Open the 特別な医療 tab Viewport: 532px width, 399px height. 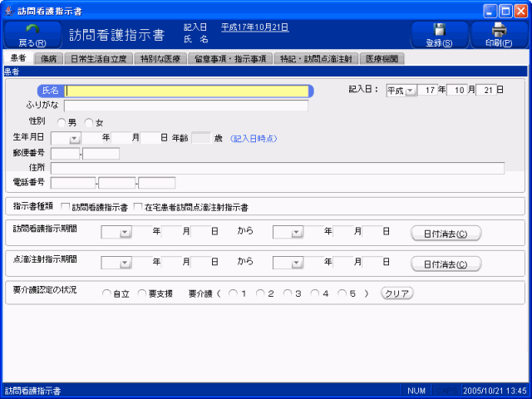(160, 59)
